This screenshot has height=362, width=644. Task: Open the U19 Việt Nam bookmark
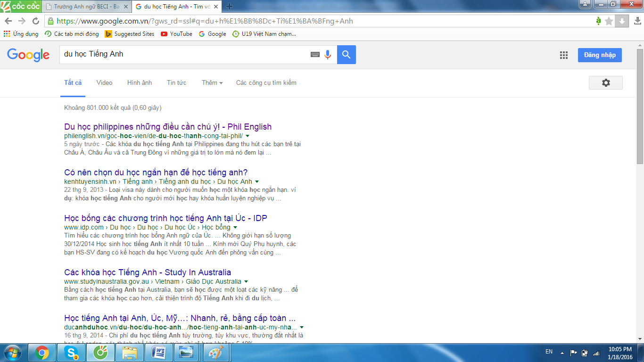pos(264,34)
